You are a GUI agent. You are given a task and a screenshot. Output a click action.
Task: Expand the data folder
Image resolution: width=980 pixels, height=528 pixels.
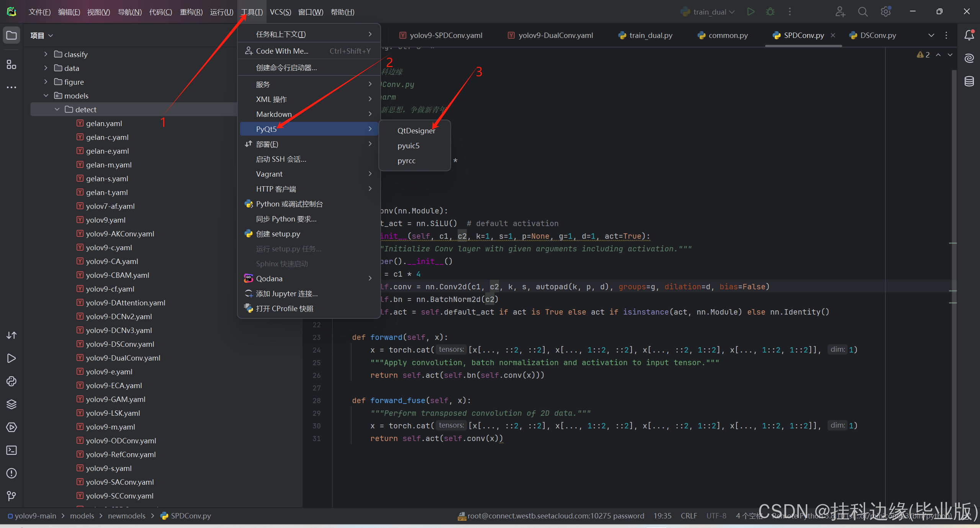pos(46,68)
